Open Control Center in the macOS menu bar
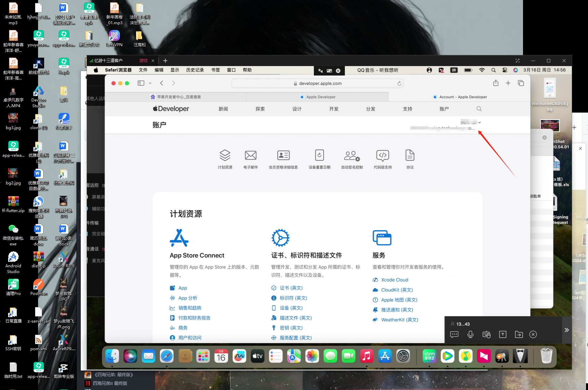This screenshot has height=390, width=588. [x=505, y=70]
